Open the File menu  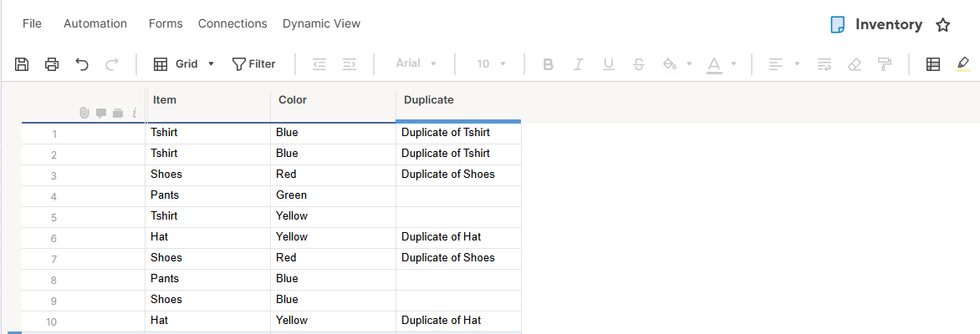(x=32, y=23)
